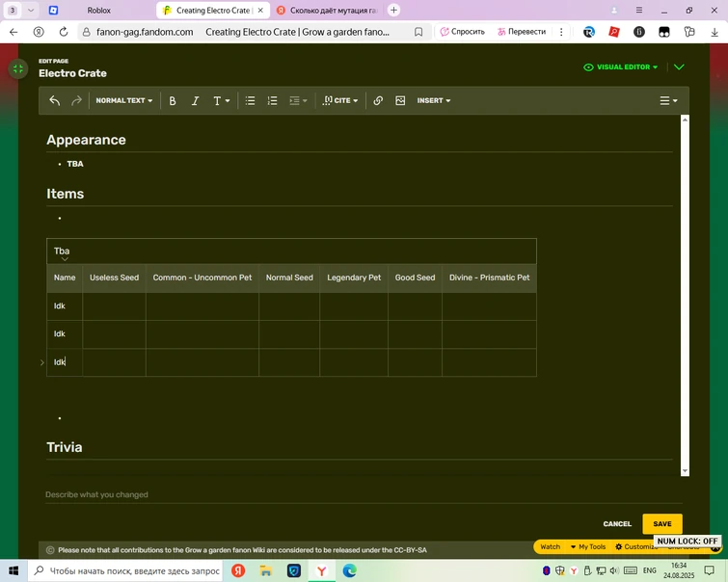The width and height of the screenshot is (728, 582).
Task: Bookmark this page
Action: (418, 32)
